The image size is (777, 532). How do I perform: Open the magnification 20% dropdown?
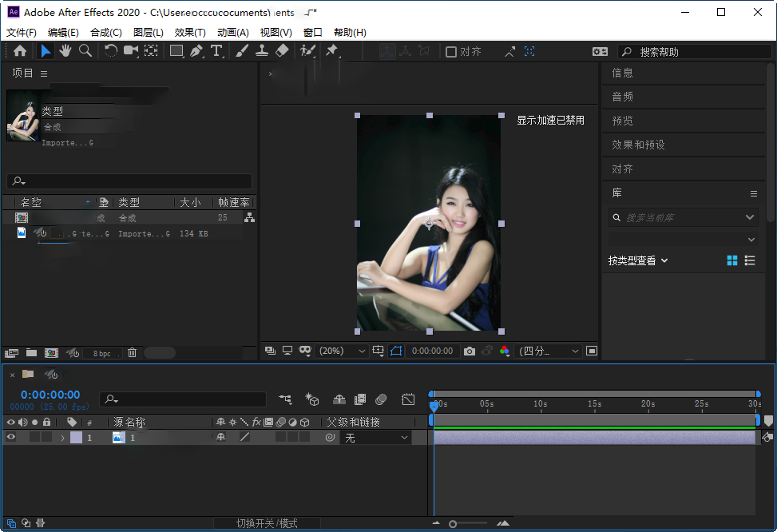click(x=342, y=351)
